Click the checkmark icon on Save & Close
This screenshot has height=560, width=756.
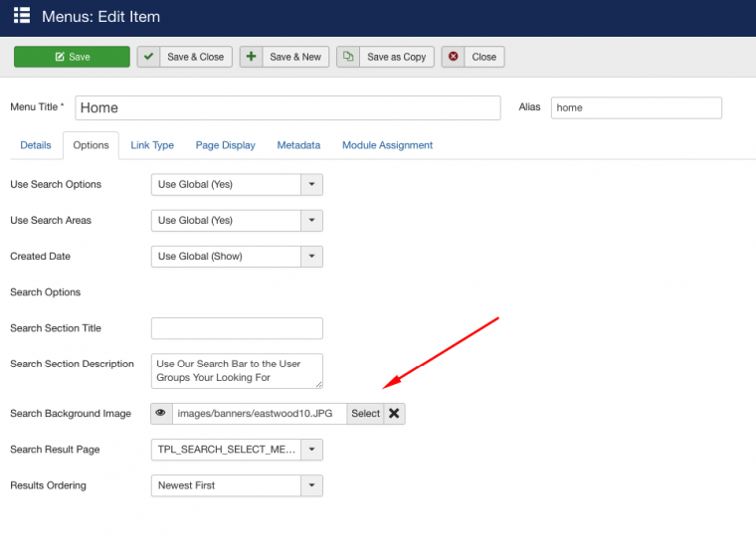(148, 57)
